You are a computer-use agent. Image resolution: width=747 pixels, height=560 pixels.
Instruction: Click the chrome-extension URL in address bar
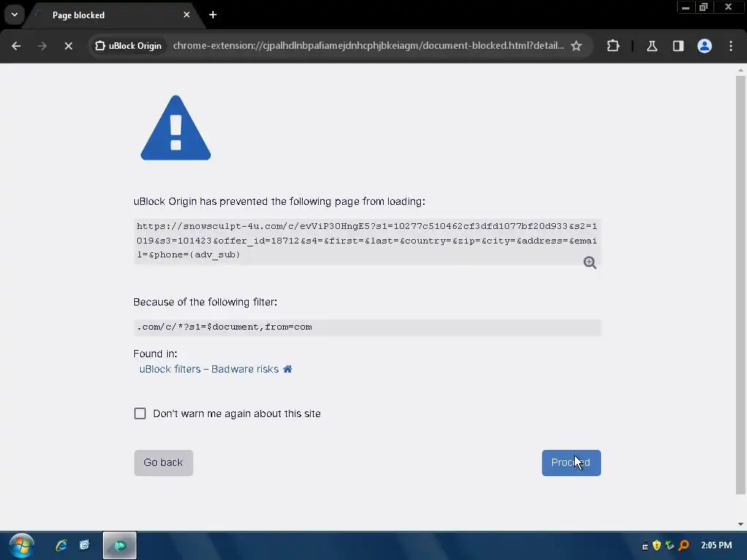pos(368,46)
